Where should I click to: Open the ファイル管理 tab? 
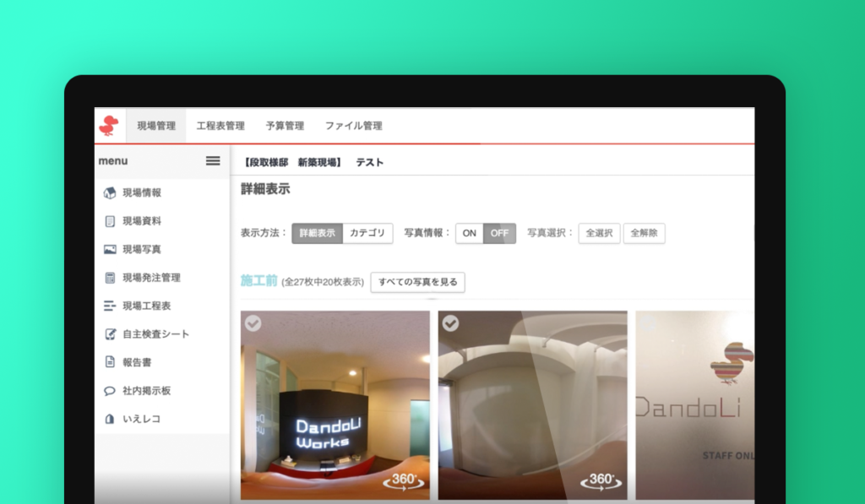354,126
